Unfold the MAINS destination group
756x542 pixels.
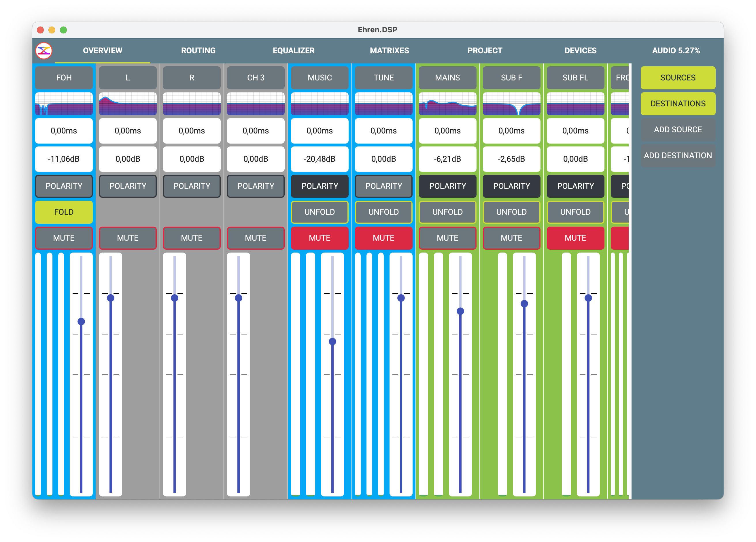tap(447, 212)
